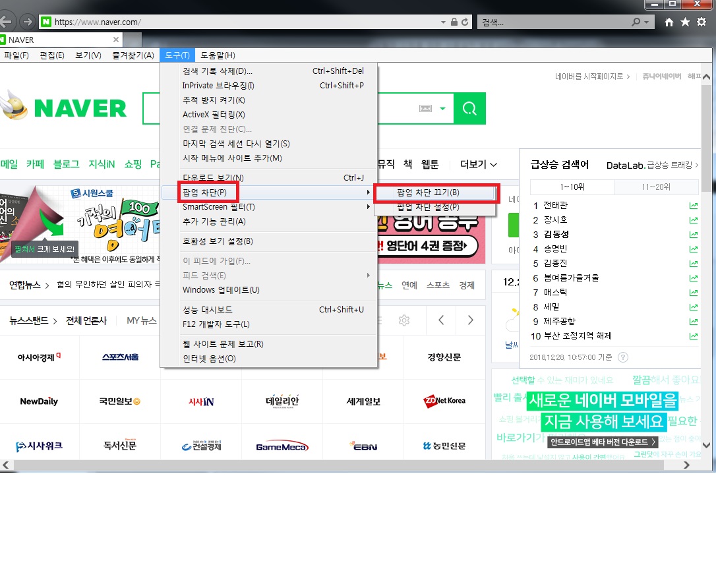Open Favorites with the star icon

(x=685, y=22)
